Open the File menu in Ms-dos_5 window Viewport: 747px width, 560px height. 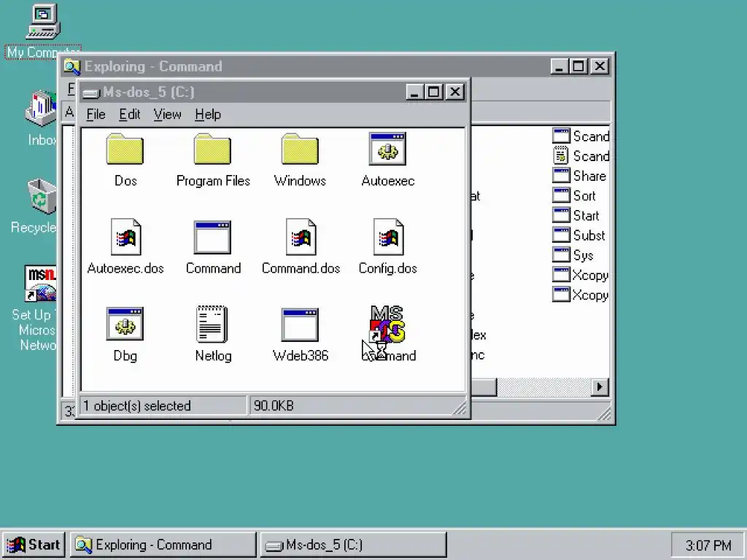[x=96, y=114]
